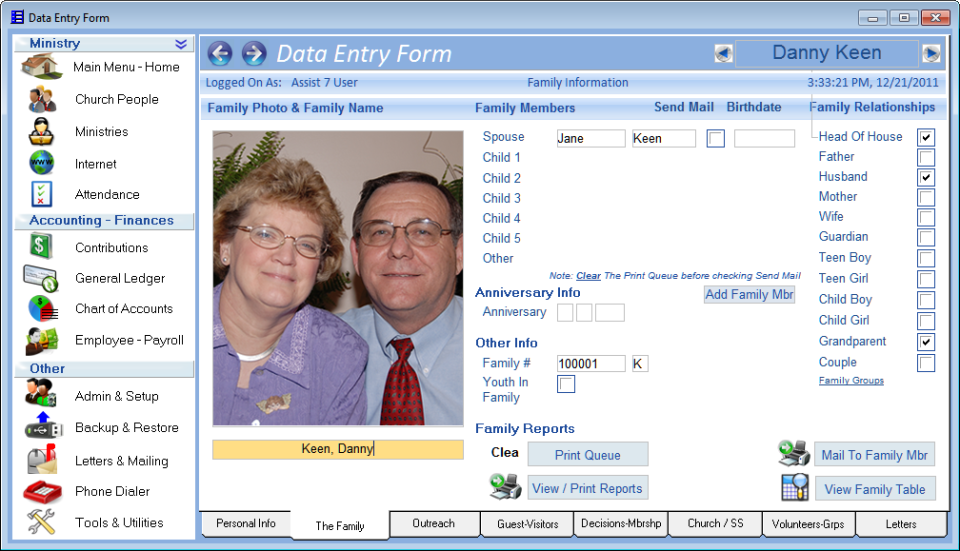
Task: Open Contributions dollar icon
Action: pyautogui.click(x=42, y=247)
